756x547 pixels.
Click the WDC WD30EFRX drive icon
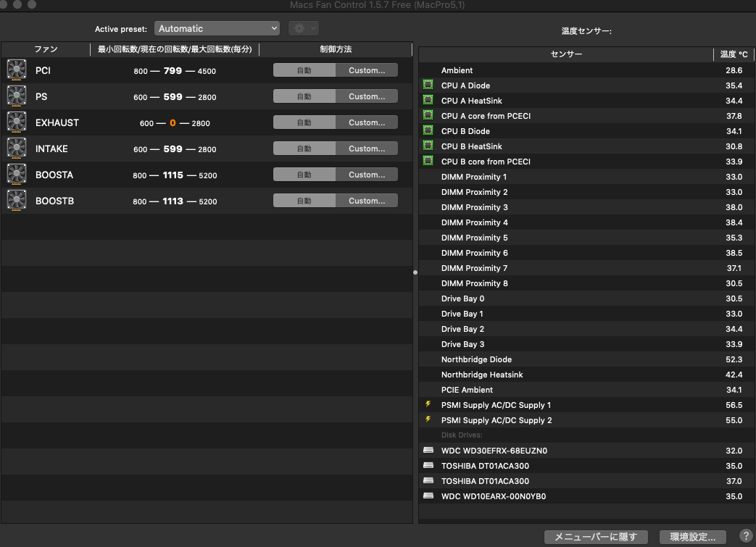(428, 451)
